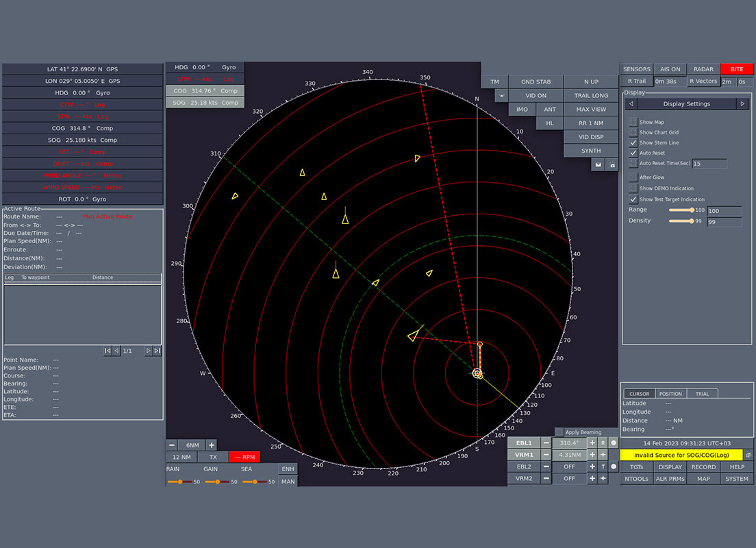Click the VRM2 minus button
Viewport: 756px width, 548px height.
pyautogui.click(x=546, y=479)
